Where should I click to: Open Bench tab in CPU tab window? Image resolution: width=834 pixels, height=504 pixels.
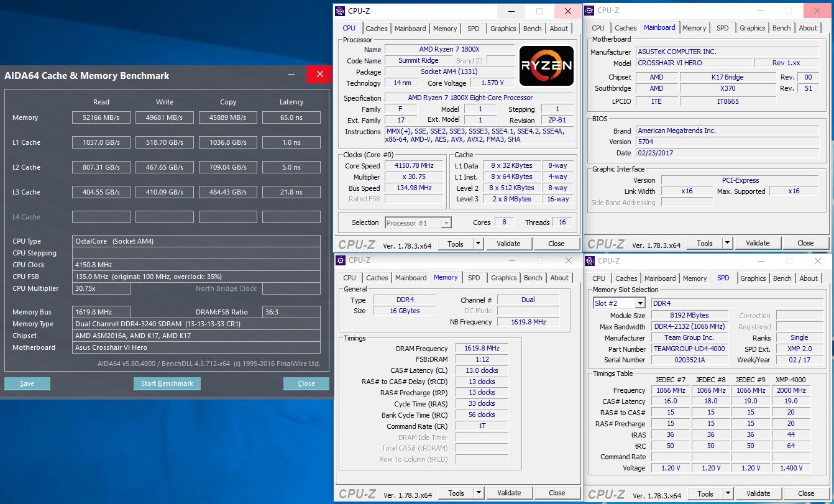(x=533, y=29)
